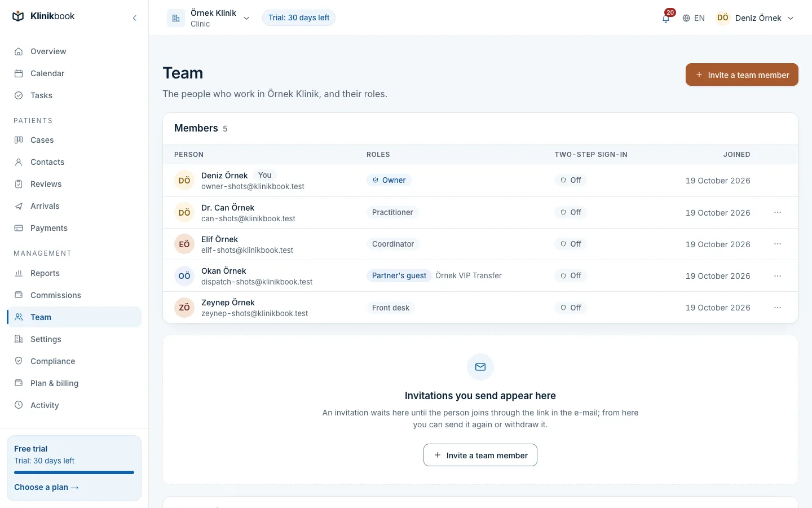Click the orange Invite a team member button
Image resolution: width=812 pixels, height=508 pixels.
pos(742,75)
